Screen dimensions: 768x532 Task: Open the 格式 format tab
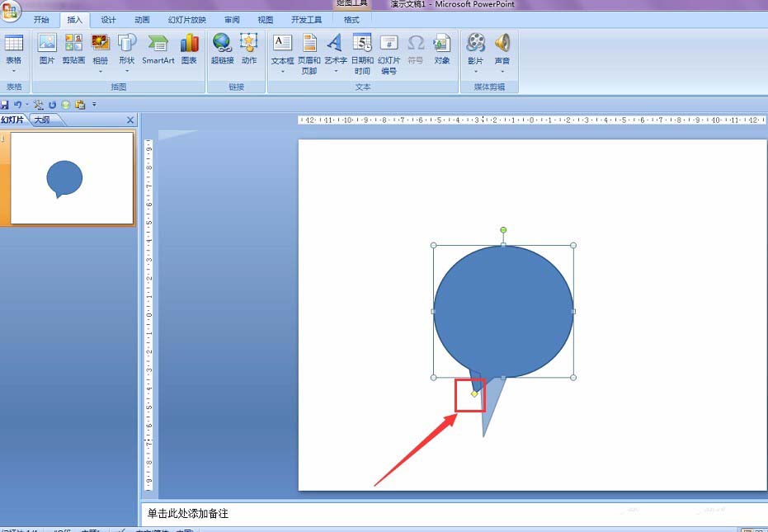pyautogui.click(x=351, y=20)
